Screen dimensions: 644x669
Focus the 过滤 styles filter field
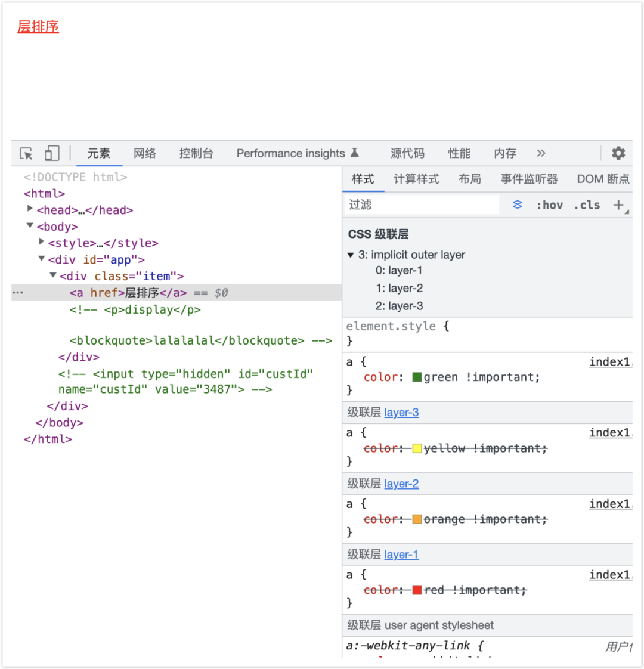tap(422, 205)
